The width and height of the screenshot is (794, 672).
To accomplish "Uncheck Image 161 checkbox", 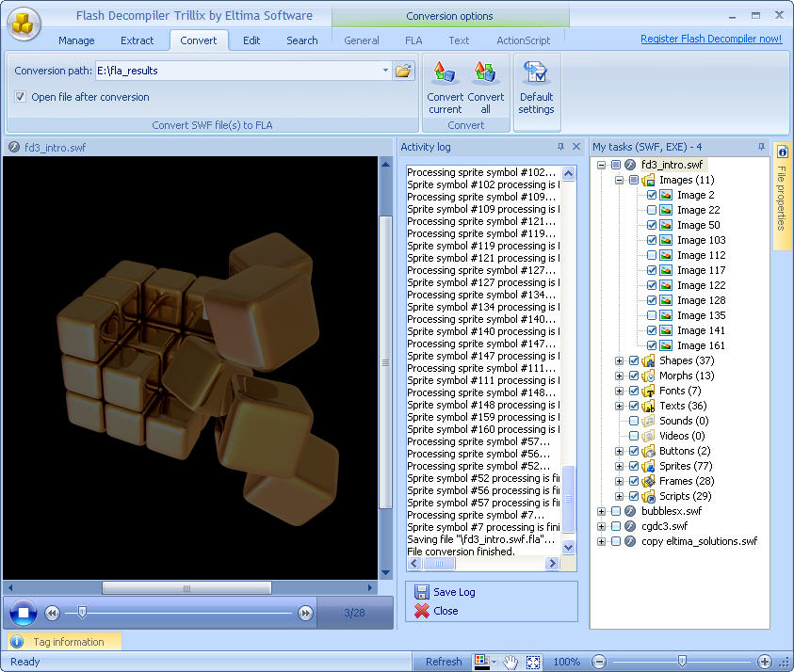I will point(652,345).
